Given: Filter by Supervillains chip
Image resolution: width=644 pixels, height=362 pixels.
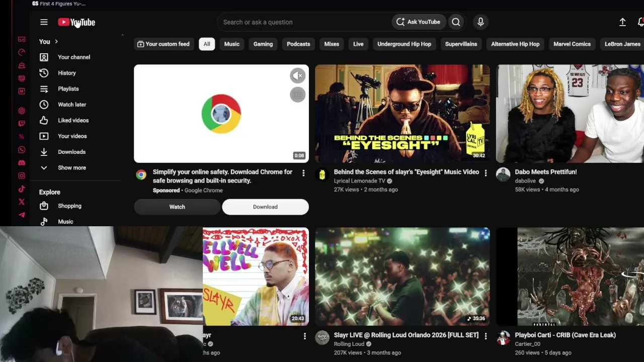Looking at the screenshot, I should [461, 44].
